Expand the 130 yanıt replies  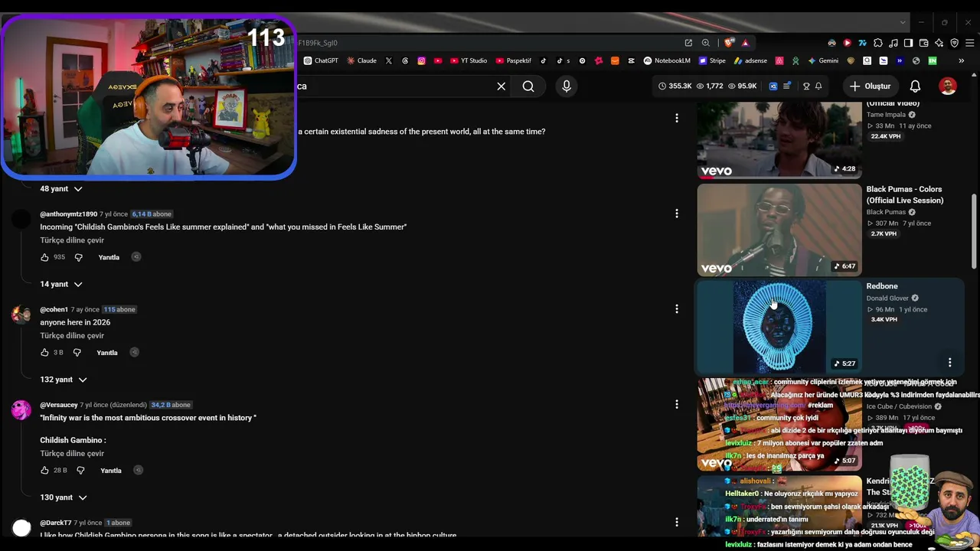(64, 497)
